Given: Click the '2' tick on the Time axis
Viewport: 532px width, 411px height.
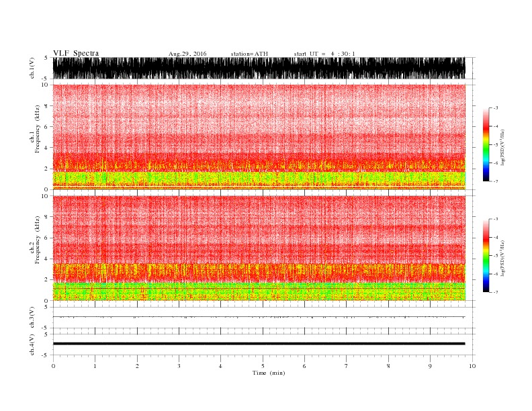Looking at the screenshot, I should pyautogui.click(x=137, y=366).
